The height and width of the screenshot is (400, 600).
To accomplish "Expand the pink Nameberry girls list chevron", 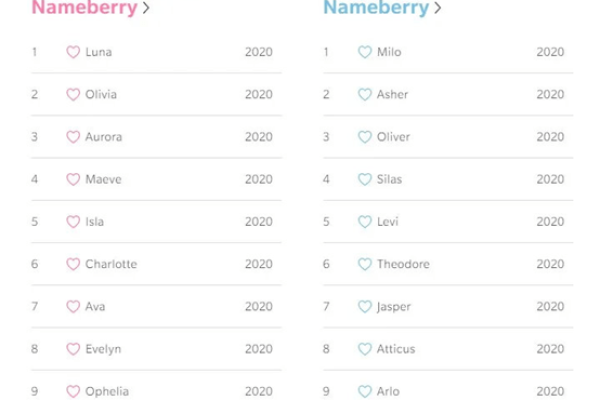I will 147,9.
